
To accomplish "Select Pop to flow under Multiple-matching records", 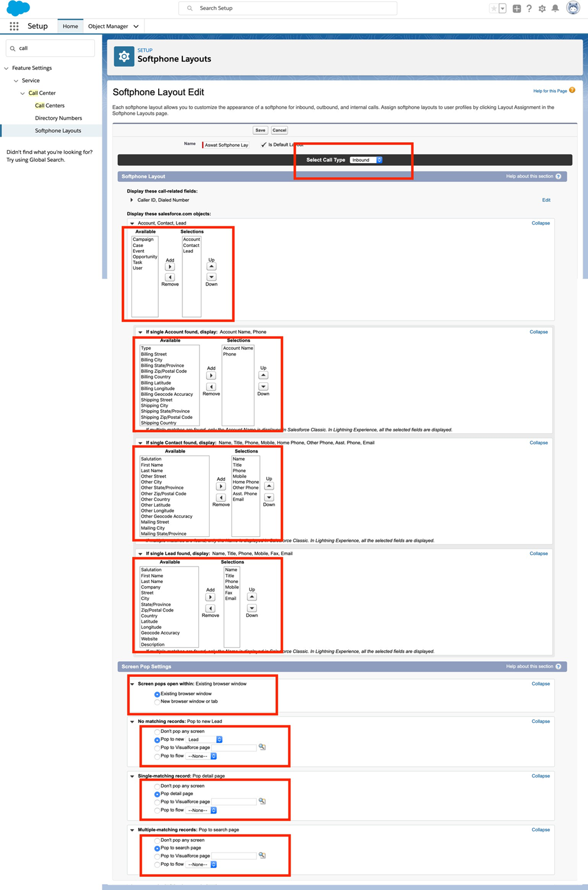I will 157,865.
